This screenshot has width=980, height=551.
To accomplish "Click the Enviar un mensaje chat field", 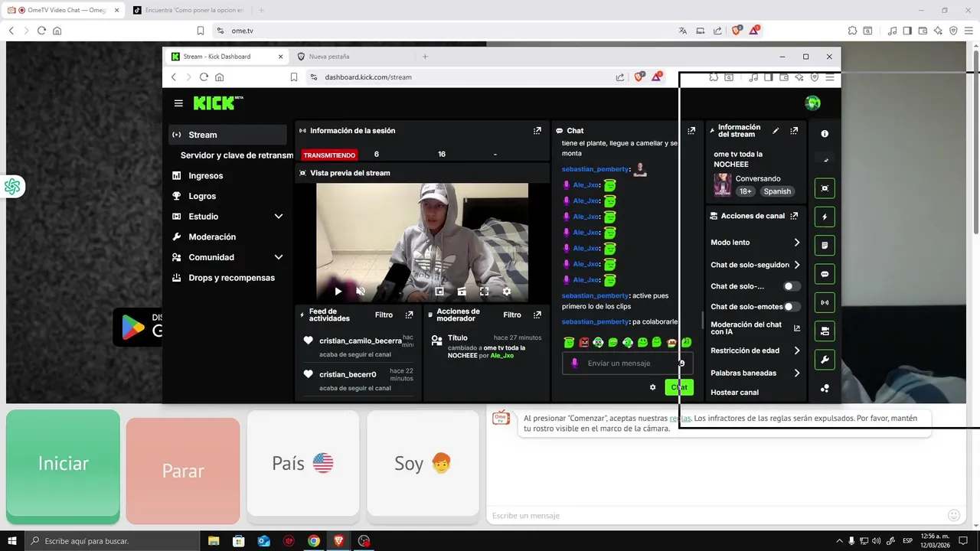I will point(628,364).
